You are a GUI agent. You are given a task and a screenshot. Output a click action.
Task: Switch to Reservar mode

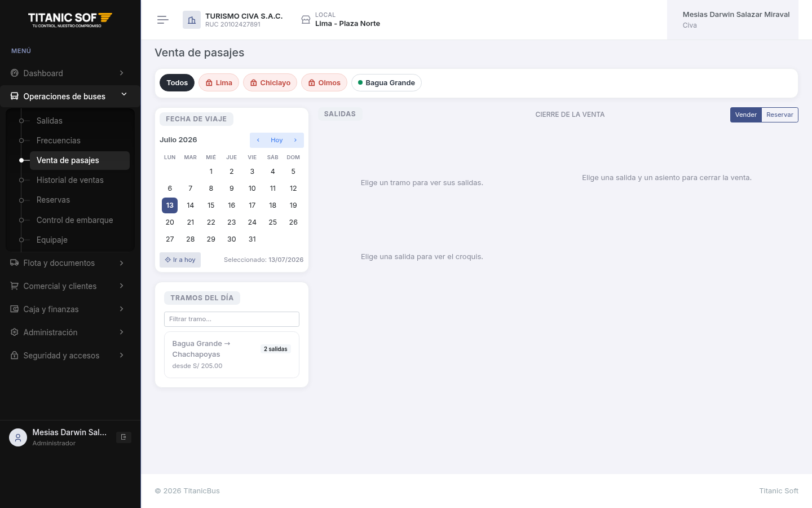pyautogui.click(x=780, y=115)
